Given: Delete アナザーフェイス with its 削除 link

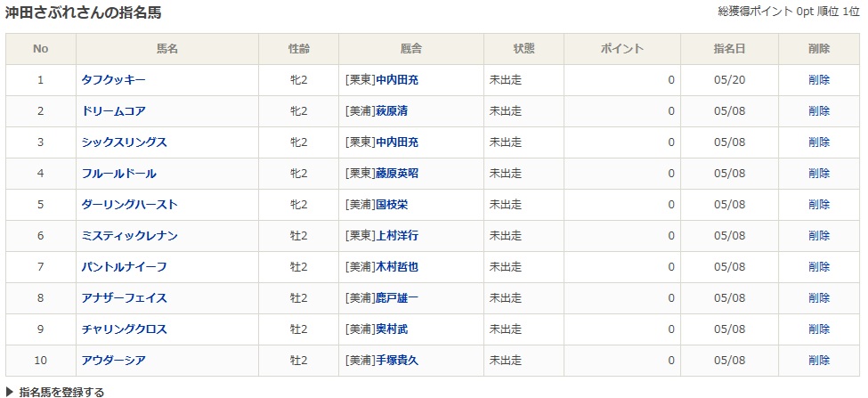Looking at the screenshot, I should point(819,297).
